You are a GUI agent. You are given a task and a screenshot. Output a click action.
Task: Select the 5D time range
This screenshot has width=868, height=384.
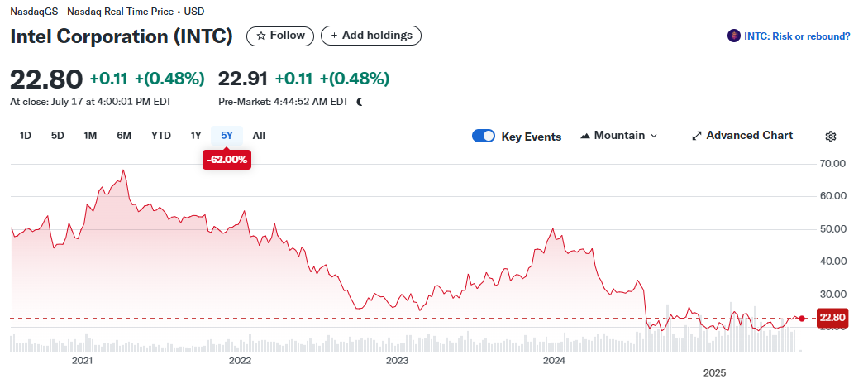[x=58, y=136]
